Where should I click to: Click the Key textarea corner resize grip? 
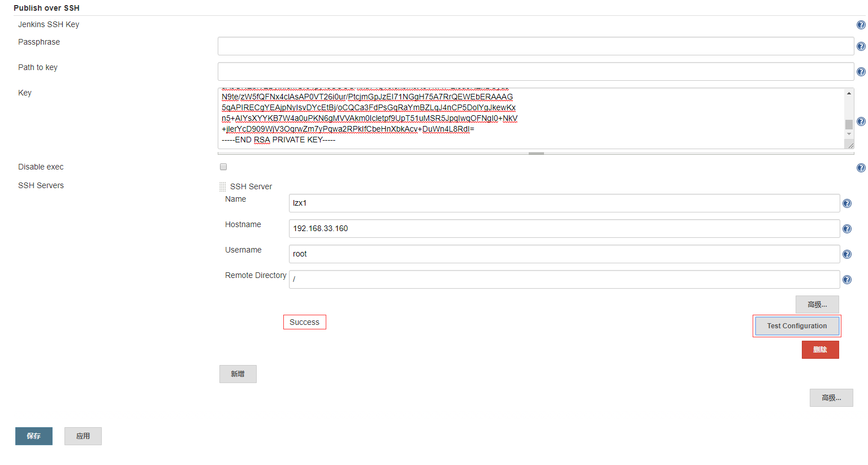[x=849, y=145]
